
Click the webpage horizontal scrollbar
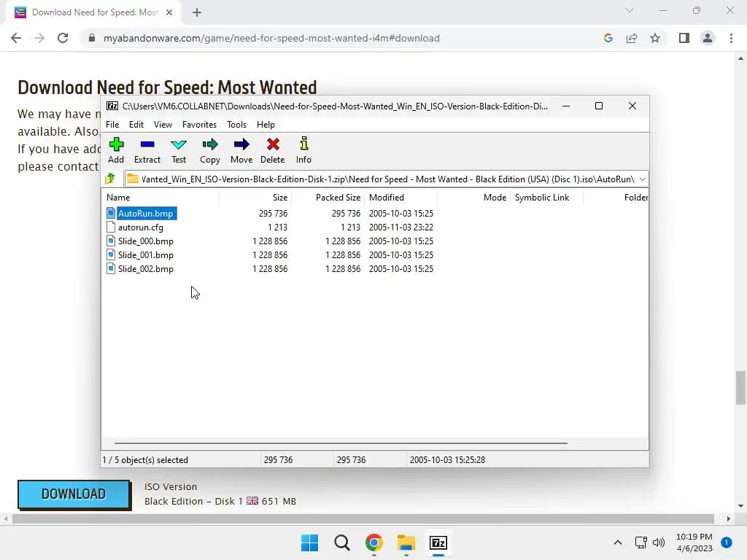tap(363, 518)
